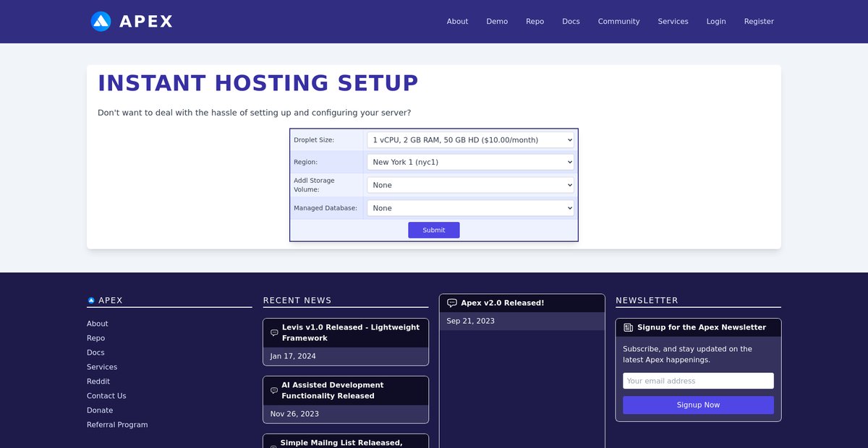Open the Droplet Size dropdown

pos(470,139)
